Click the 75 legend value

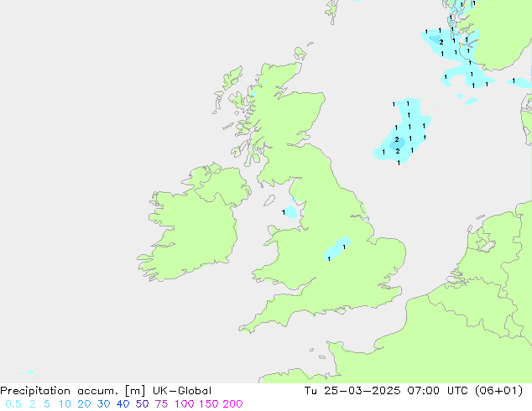pos(161,404)
